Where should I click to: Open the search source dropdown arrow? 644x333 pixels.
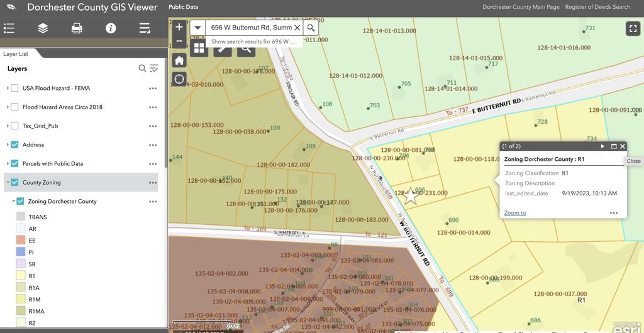[197, 28]
